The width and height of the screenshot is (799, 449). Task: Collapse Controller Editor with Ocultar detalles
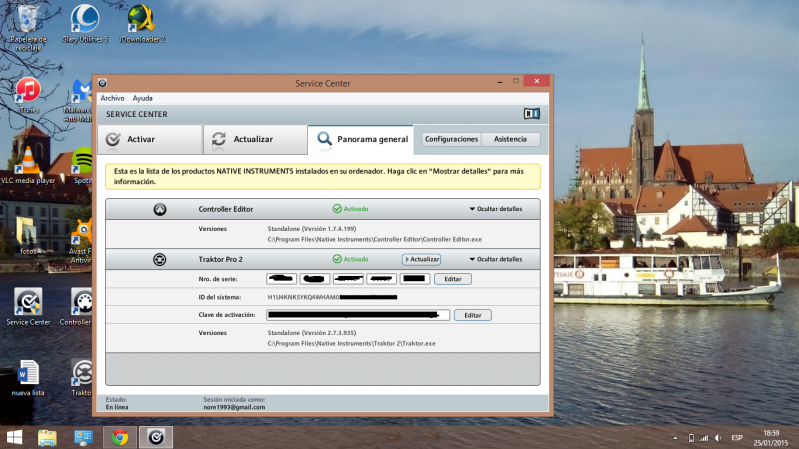point(495,209)
